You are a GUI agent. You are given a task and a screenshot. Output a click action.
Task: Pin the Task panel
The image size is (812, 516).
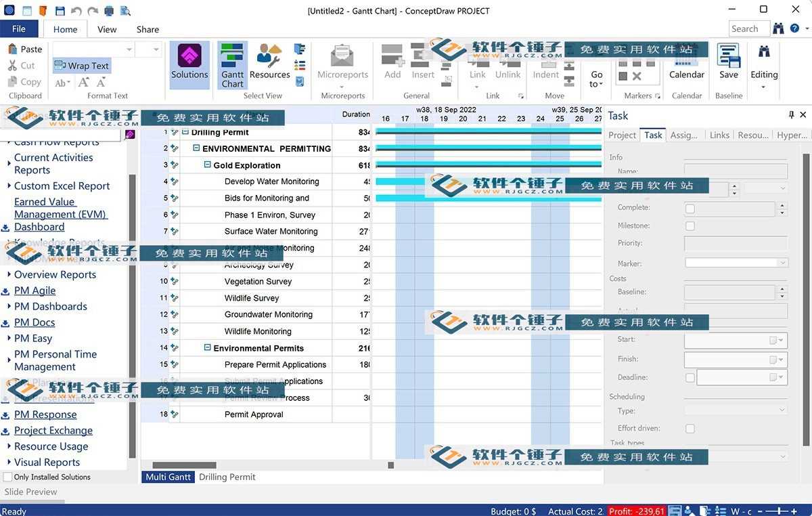[792, 115]
